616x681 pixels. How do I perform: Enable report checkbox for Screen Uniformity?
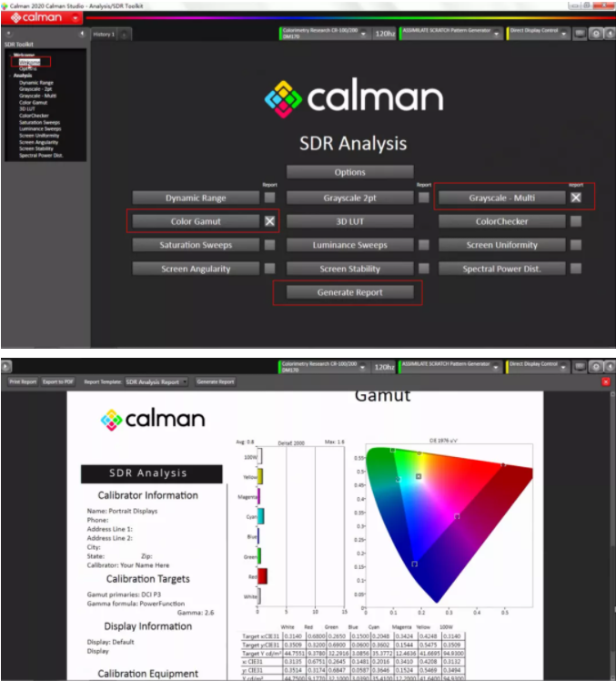[x=576, y=245]
